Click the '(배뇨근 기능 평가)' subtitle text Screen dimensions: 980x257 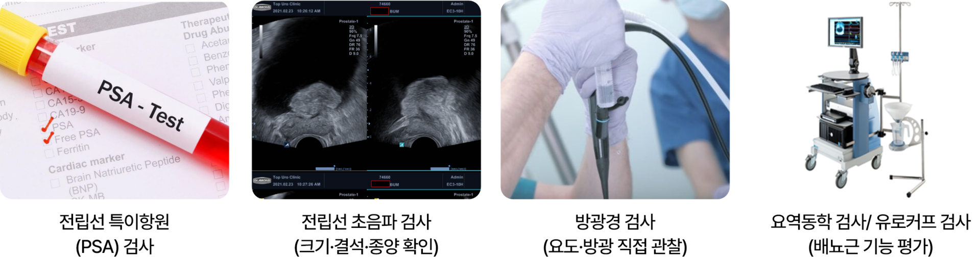click(870, 246)
